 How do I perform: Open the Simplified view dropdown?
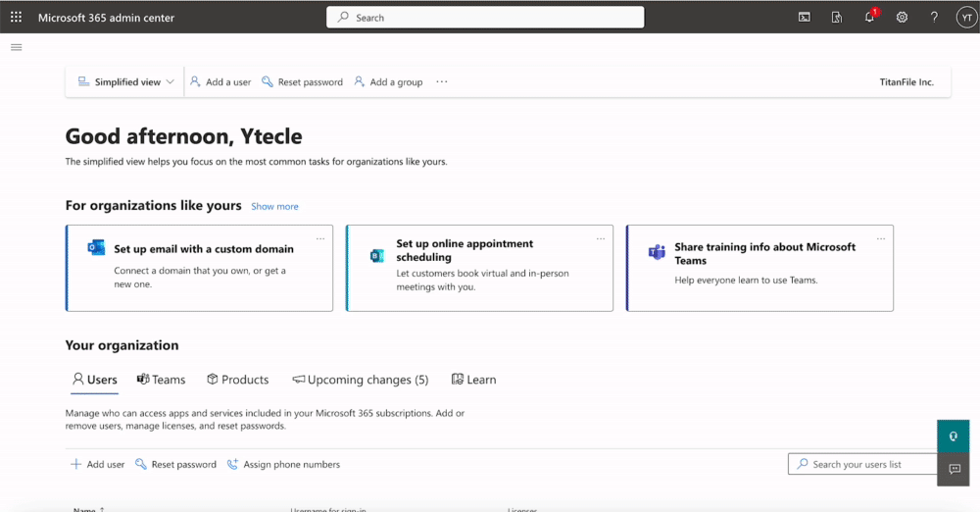tap(125, 82)
